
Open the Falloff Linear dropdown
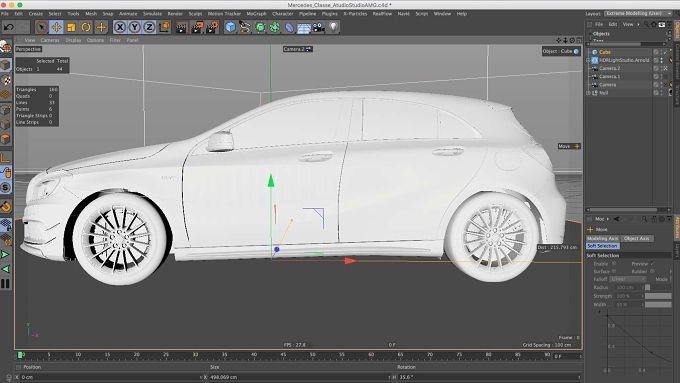(x=628, y=279)
